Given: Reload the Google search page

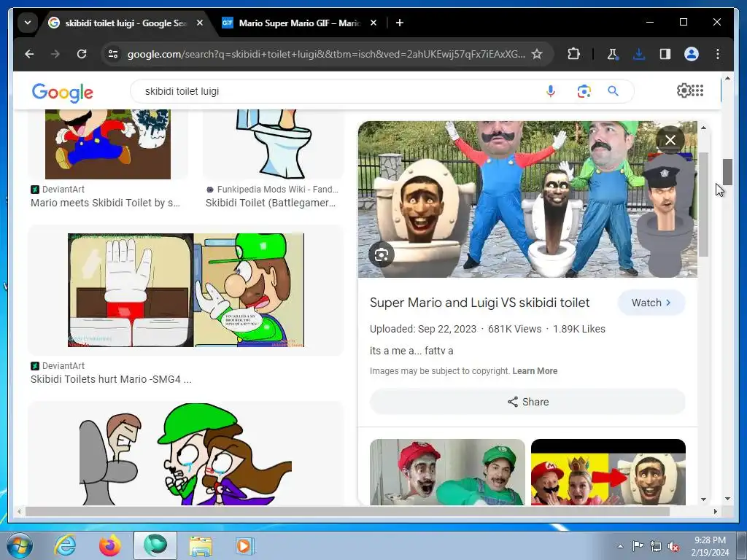Looking at the screenshot, I should [82, 54].
